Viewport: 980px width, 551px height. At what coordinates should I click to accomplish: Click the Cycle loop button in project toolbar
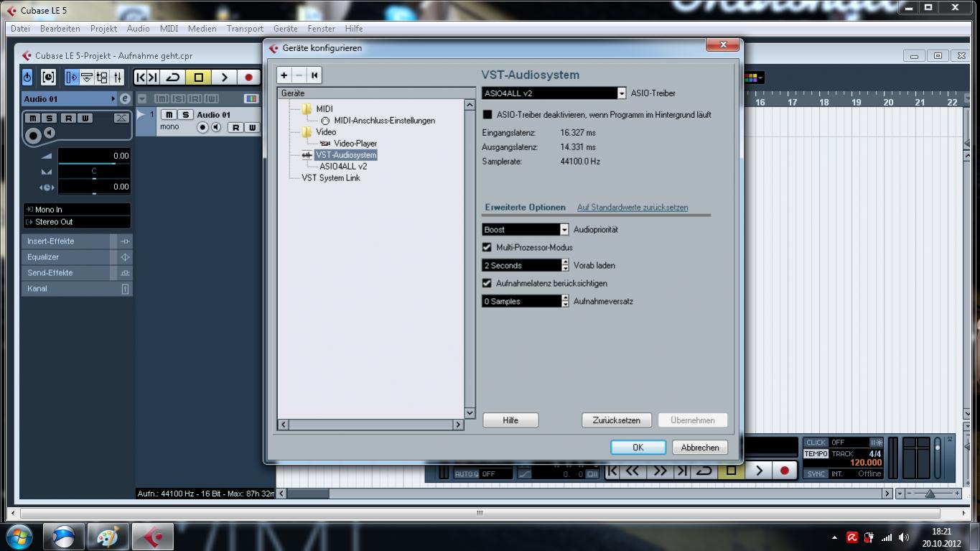point(173,77)
